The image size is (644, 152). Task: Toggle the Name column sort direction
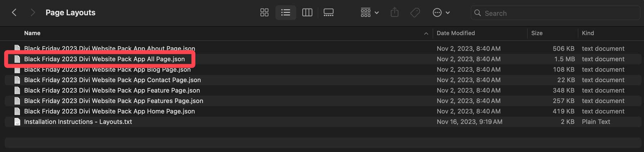point(426,33)
